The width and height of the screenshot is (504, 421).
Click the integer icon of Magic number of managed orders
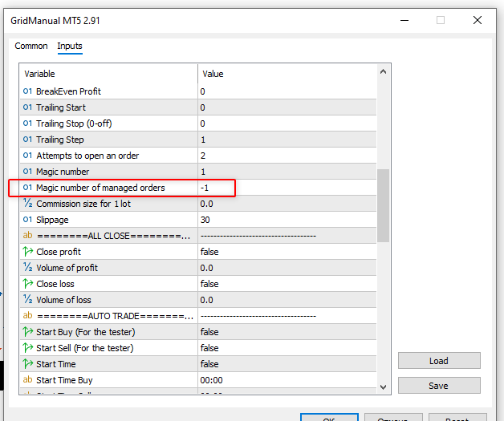pyautogui.click(x=27, y=188)
